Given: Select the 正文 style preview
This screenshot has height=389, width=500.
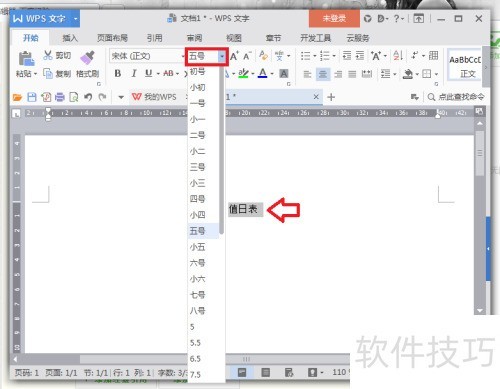Looking at the screenshot, I should [465, 66].
